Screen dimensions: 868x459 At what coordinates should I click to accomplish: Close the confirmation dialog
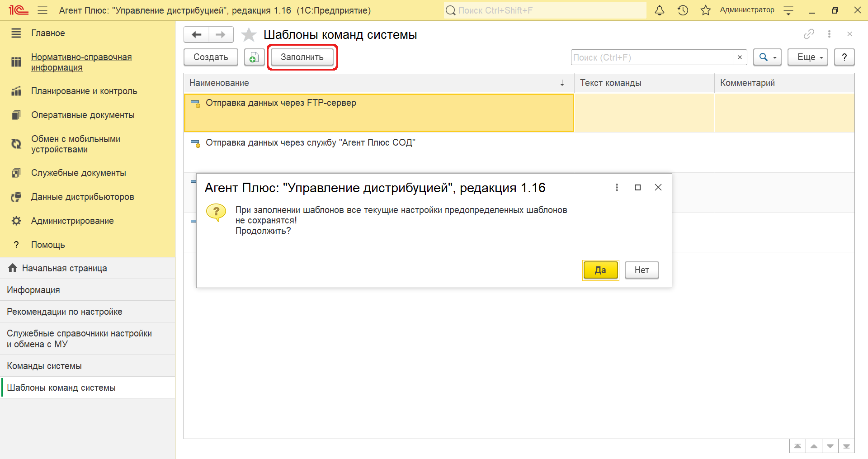point(658,187)
